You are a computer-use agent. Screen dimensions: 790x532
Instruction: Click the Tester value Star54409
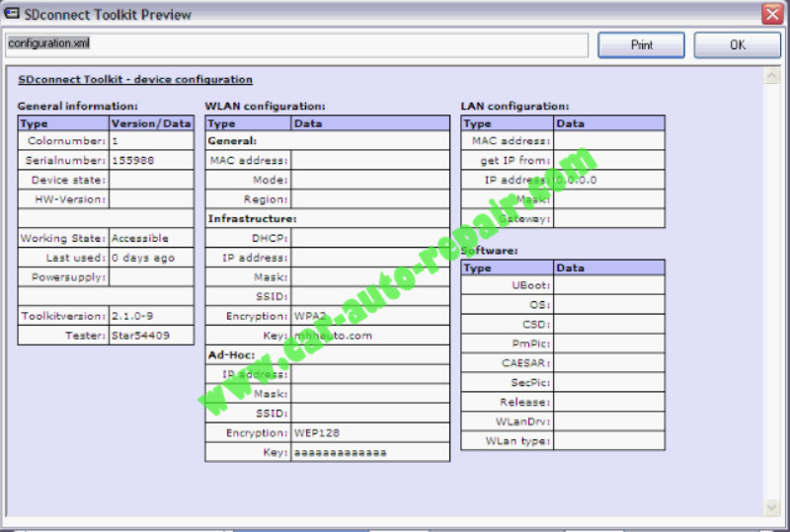pyautogui.click(x=140, y=336)
